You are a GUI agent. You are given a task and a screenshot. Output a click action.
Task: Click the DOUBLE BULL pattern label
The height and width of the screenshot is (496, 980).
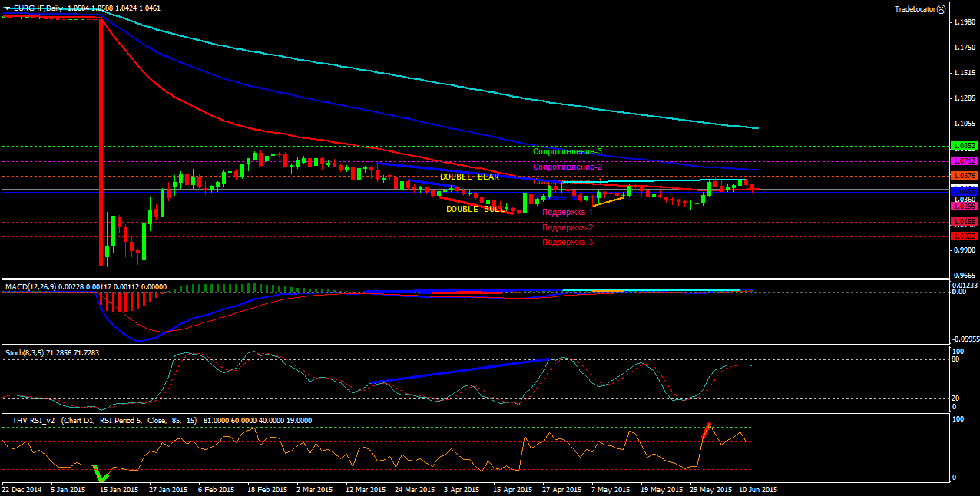(x=475, y=209)
